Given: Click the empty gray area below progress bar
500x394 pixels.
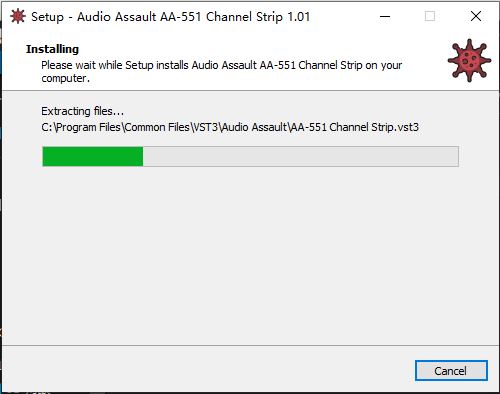Looking at the screenshot, I should [250, 253].
